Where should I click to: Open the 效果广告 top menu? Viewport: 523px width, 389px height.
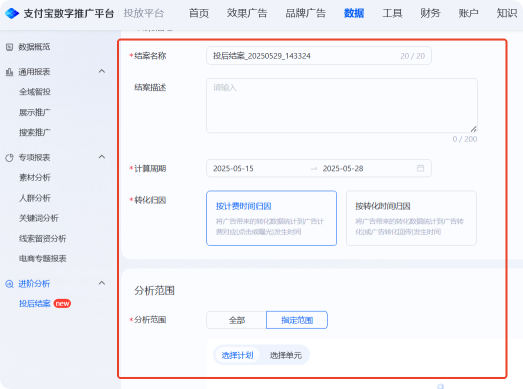[x=247, y=13]
